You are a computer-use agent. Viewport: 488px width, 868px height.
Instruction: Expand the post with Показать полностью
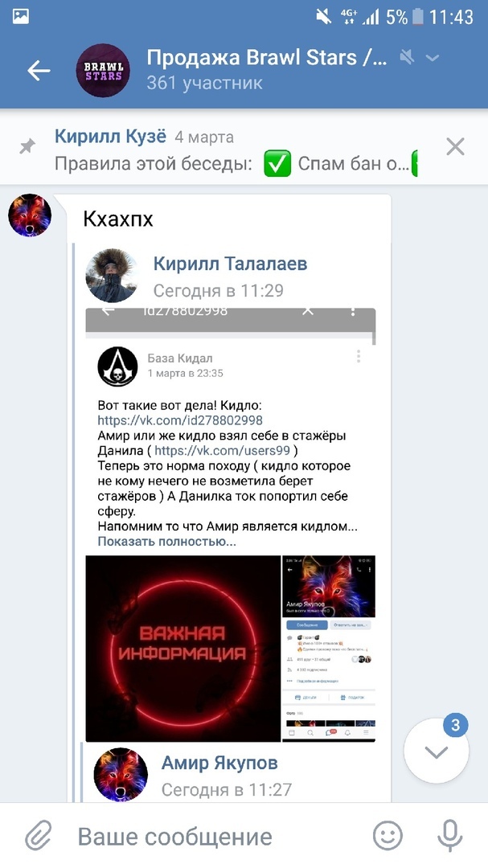pyautogui.click(x=166, y=542)
